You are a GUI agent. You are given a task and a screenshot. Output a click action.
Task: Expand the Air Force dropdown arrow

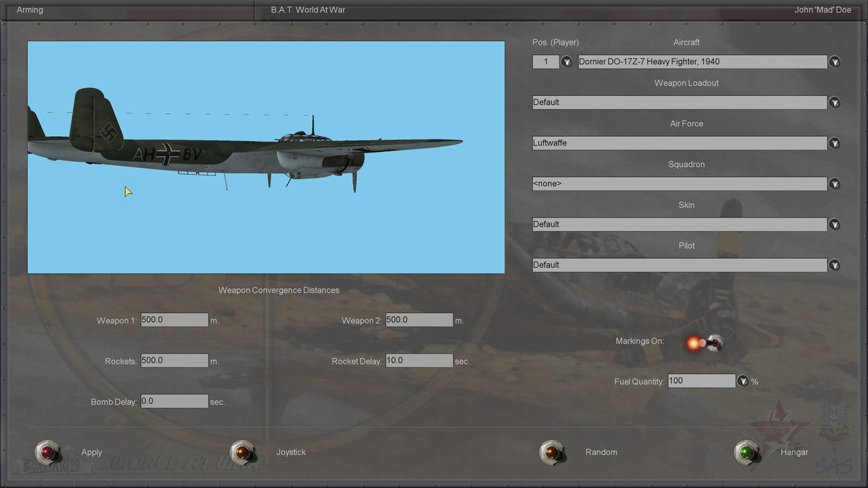coord(835,143)
